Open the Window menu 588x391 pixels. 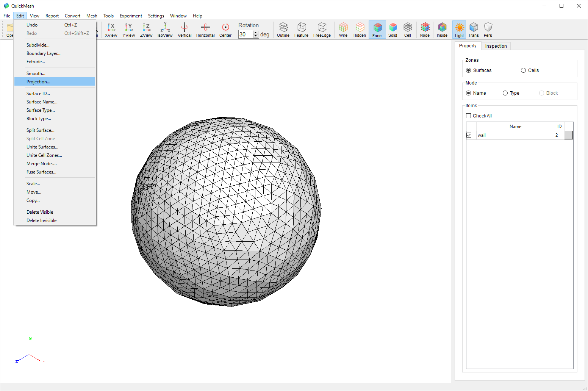(178, 16)
